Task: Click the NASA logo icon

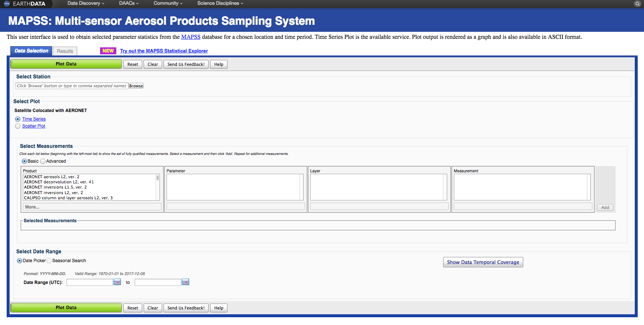Action: pos(7,4)
